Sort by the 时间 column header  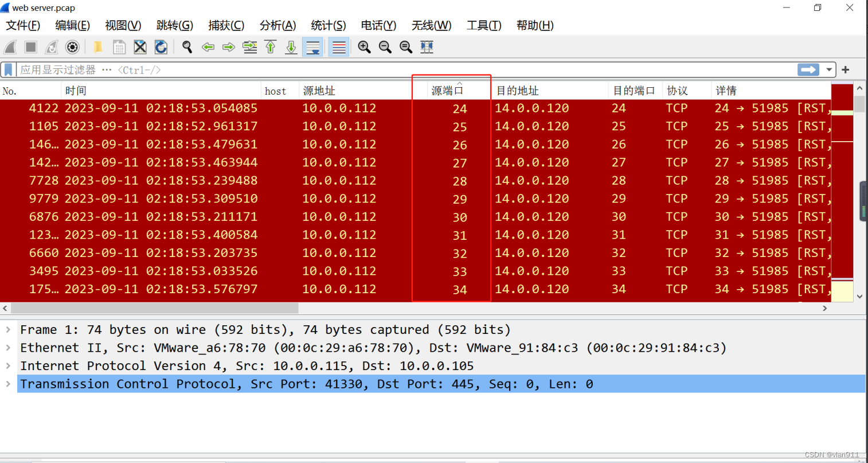[161, 91]
